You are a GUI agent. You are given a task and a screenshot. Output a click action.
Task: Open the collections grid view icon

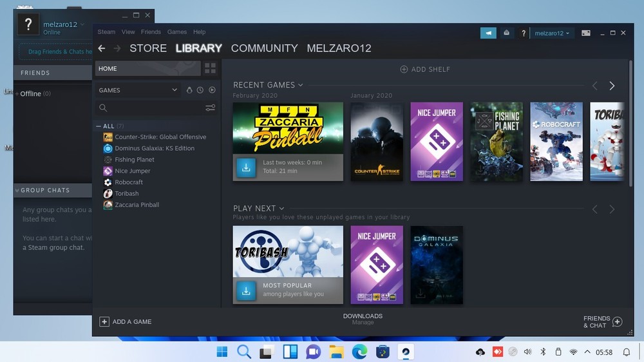pos(210,68)
